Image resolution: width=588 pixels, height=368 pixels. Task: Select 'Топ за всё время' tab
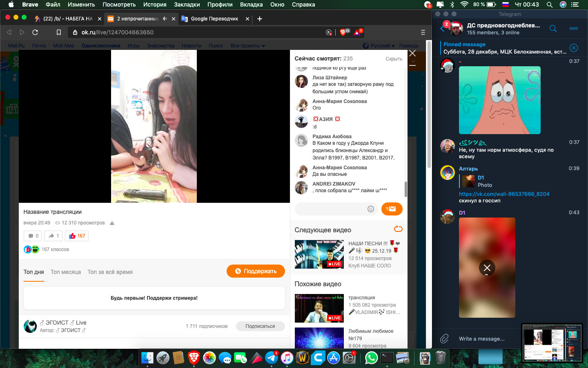click(110, 272)
